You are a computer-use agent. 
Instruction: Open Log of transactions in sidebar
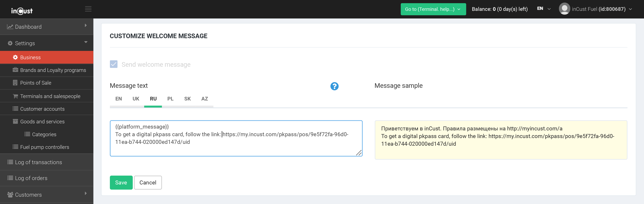pos(38,162)
